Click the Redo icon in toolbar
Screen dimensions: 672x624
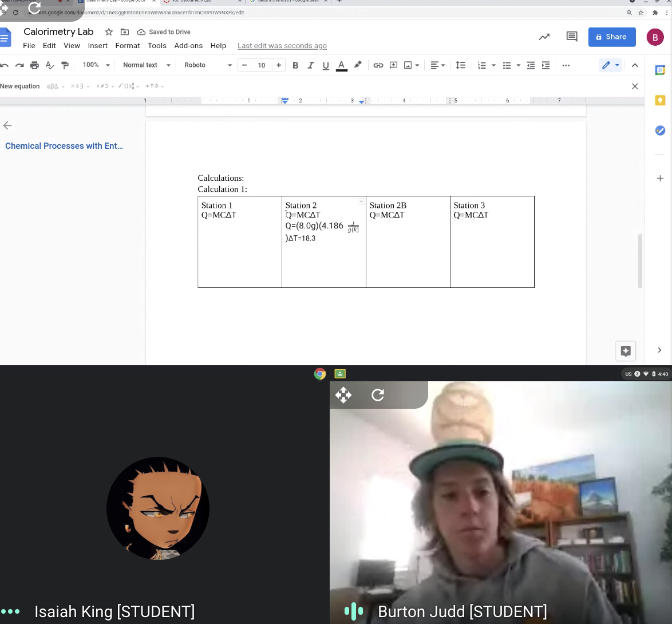click(x=19, y=65)
